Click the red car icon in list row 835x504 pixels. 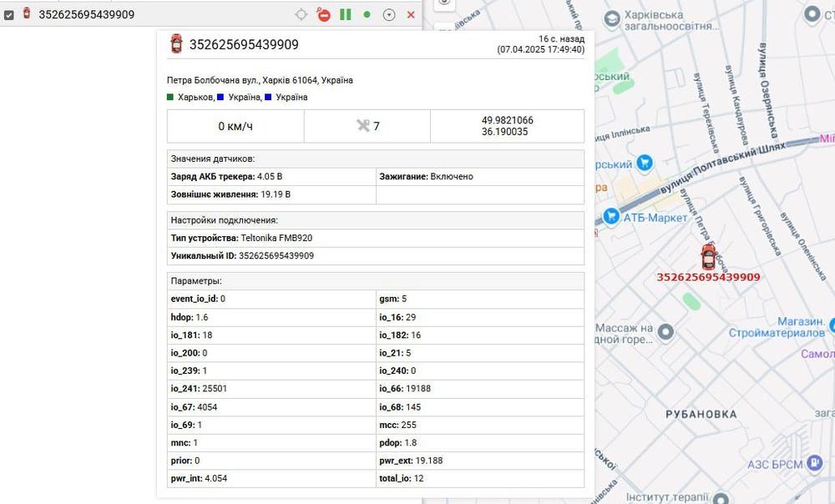(27, 13)
